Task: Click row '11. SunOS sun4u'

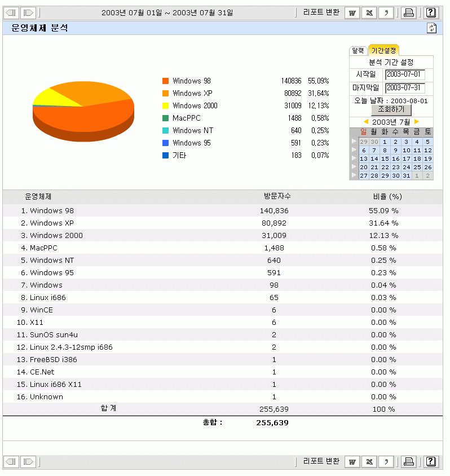Action: click(223, 335)
